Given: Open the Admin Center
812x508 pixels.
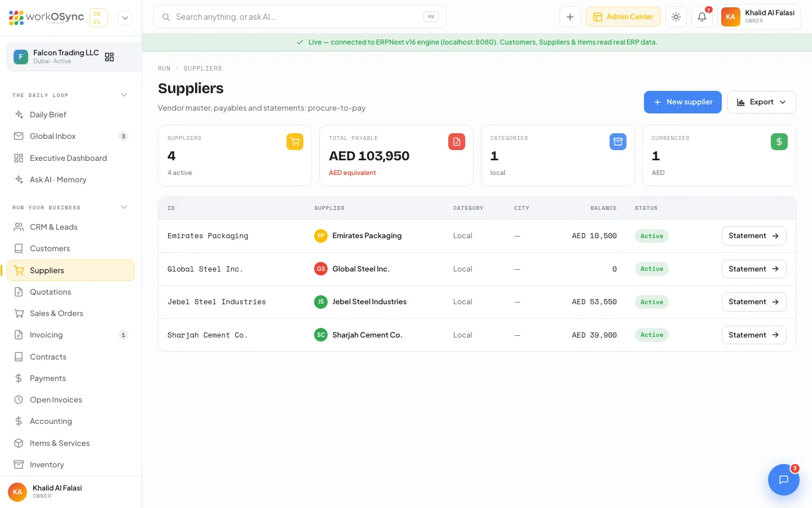Looking at the screenshot, I should [x=623, y=17].
